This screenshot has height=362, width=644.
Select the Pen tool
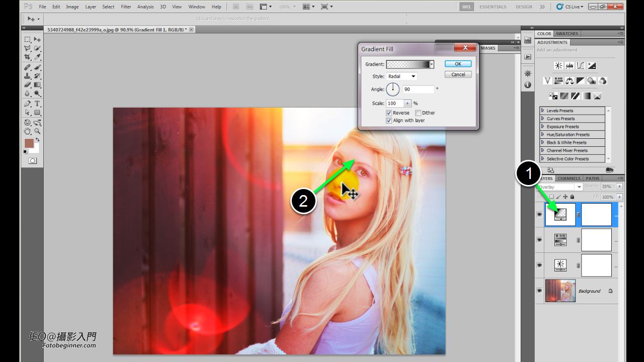[27, 104]
